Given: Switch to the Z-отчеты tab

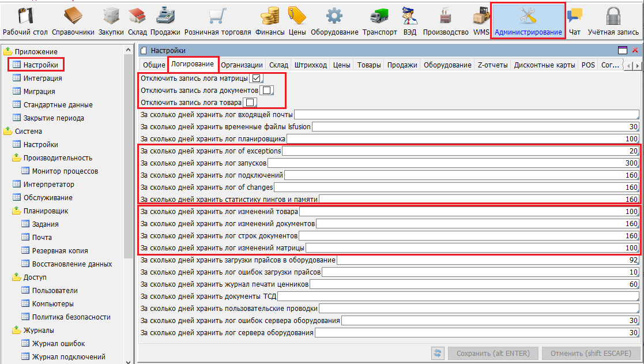Looking at the screenshot, I should tap(492, 65).
